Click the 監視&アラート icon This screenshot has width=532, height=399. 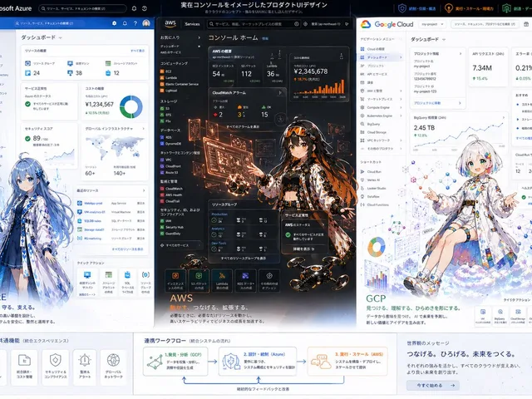coord(85,360)
